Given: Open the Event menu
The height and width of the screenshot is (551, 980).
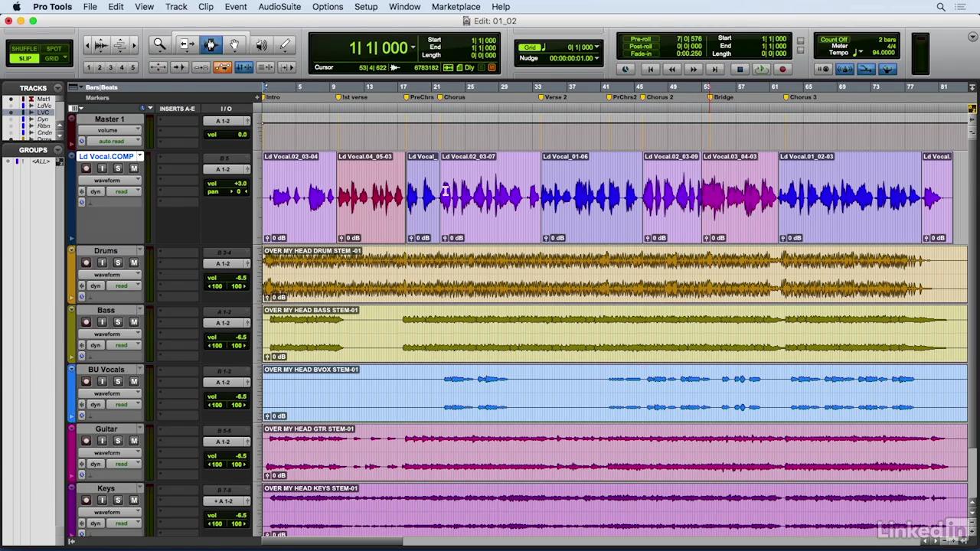Looking at the screenshot, I should coord(236,7).
